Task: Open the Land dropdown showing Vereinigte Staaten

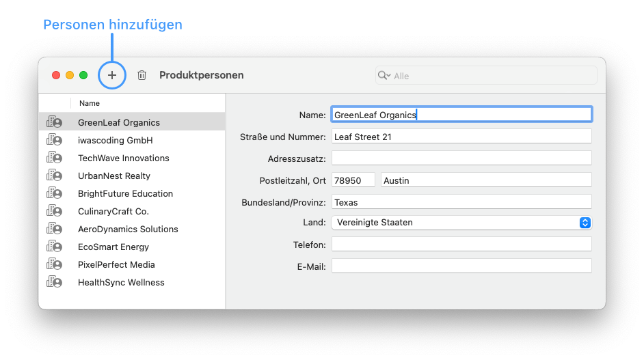Action: (x=461, y=223)
